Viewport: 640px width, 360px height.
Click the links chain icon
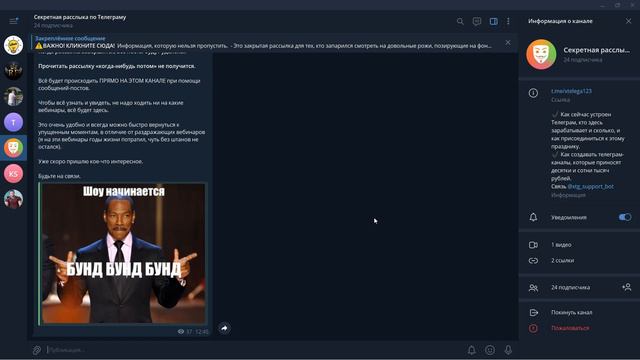pos(533,260)
